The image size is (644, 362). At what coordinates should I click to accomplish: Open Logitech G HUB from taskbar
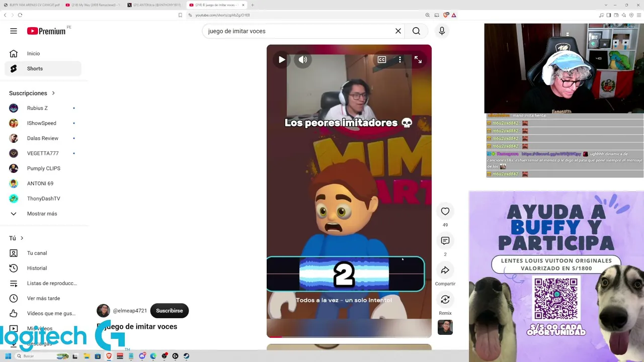click(175, 356)
